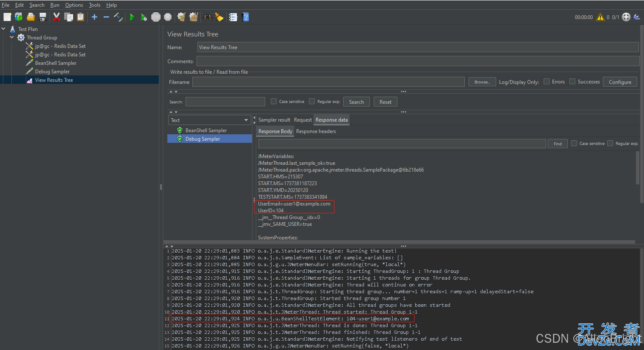Toggle Regular exp. in Search row

[x=312, y=101]
